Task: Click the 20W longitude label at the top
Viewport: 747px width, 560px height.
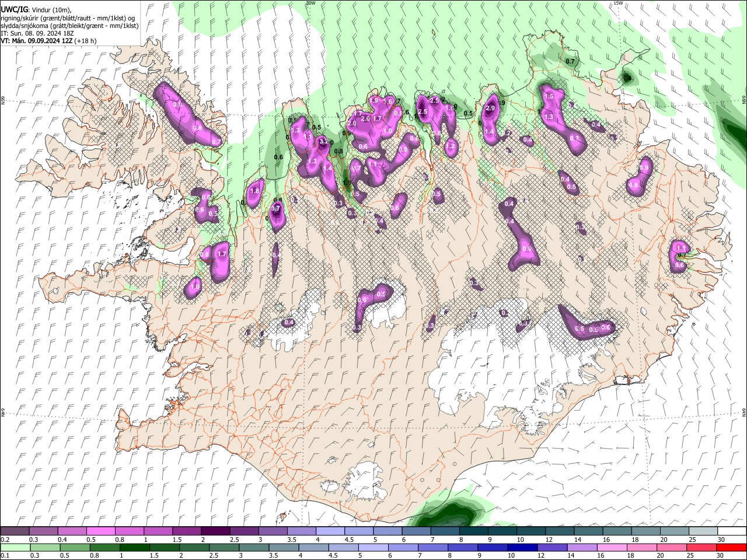Action: click(x=310, y=3)
